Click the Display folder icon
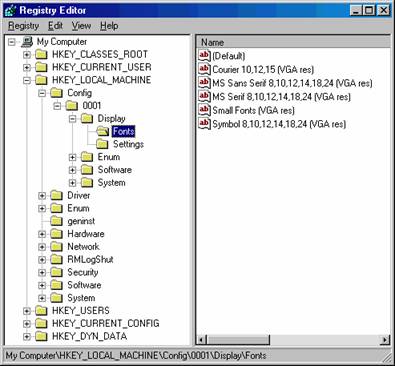Screen dimensions: 395x366 coord(87,119)
